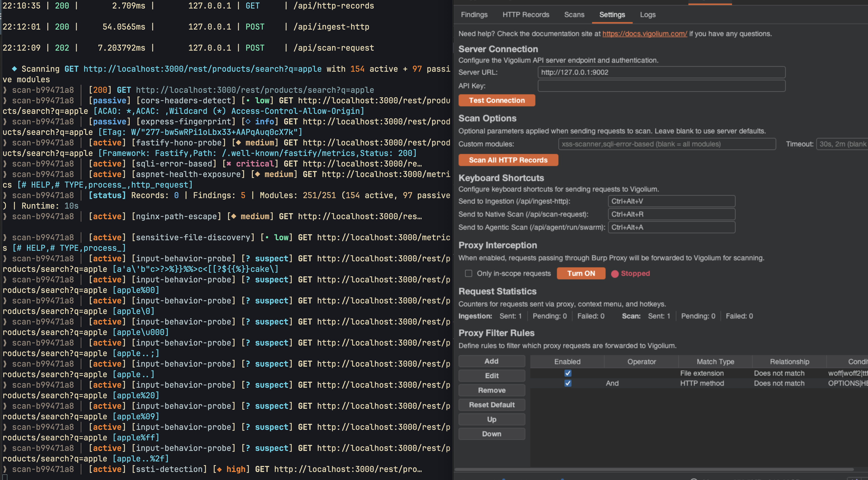Click the Operator column header

[x=641, y=361]
